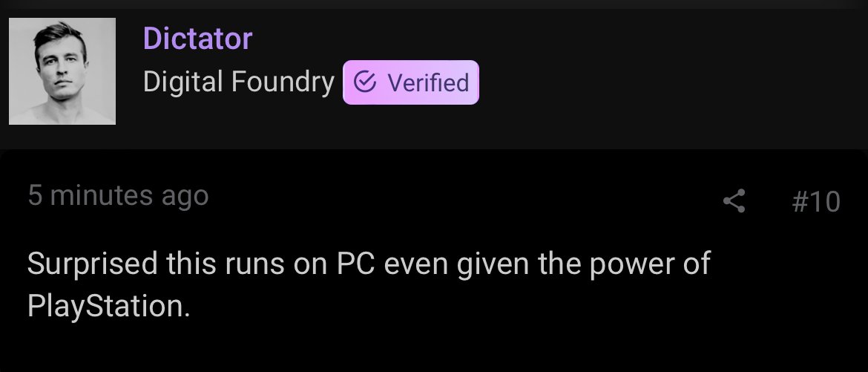
Task: Click the word 'the' before 'power'
Action: click(x=548, y=264)
